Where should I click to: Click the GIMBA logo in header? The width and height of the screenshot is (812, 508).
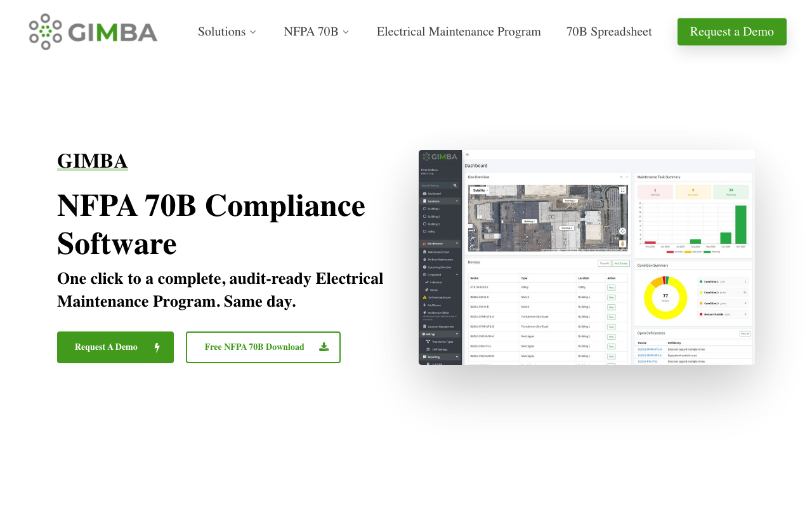coord(93,32)
